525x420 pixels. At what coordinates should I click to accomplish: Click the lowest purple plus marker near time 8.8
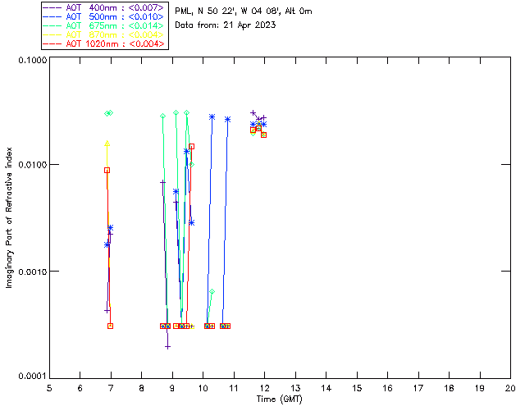(x=167, y=347)
